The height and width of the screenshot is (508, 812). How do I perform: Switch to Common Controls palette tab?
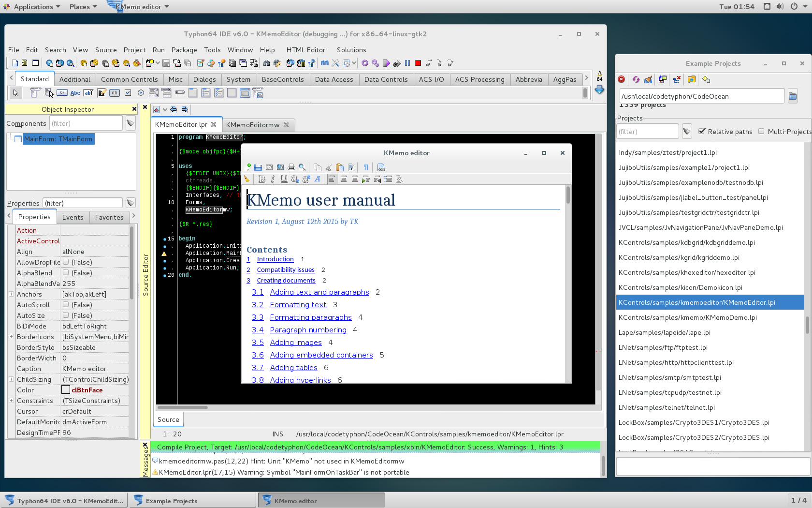click(x=129, y=79)
